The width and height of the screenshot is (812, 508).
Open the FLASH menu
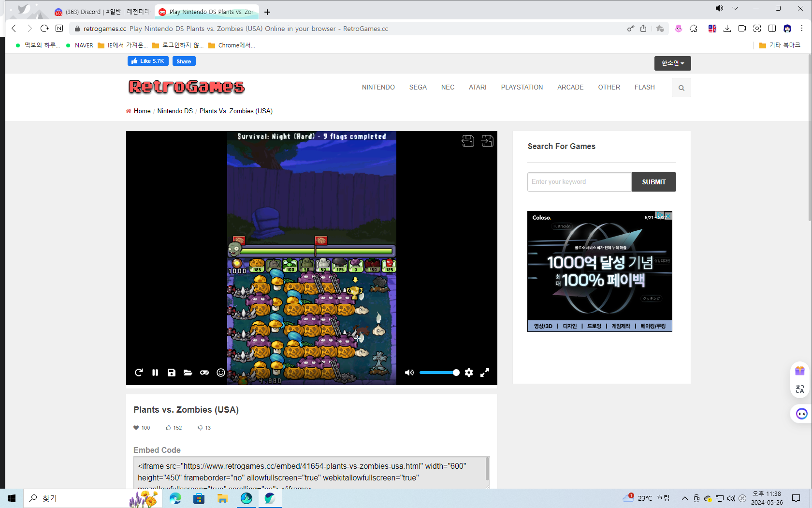tap(645, 87)
